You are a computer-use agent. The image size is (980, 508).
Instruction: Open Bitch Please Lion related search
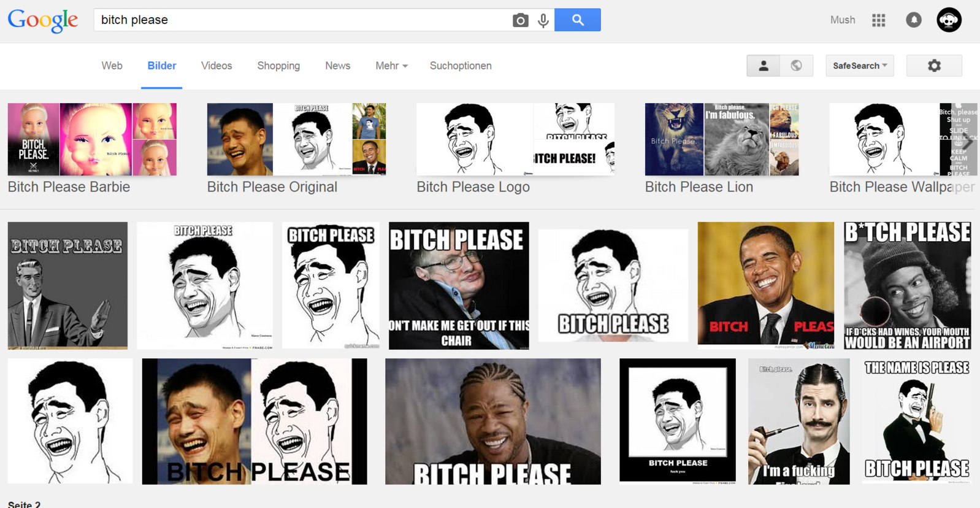click(722, 148)
